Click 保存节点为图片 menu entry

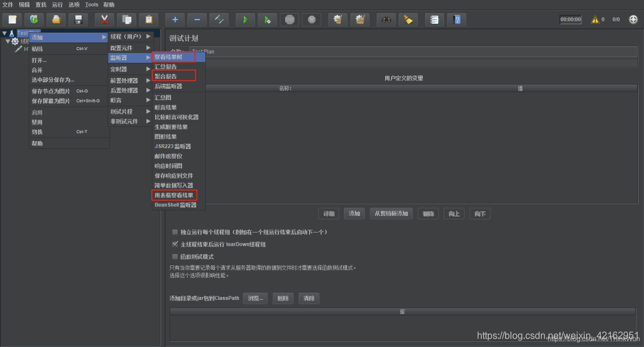[x=69, y=91]
